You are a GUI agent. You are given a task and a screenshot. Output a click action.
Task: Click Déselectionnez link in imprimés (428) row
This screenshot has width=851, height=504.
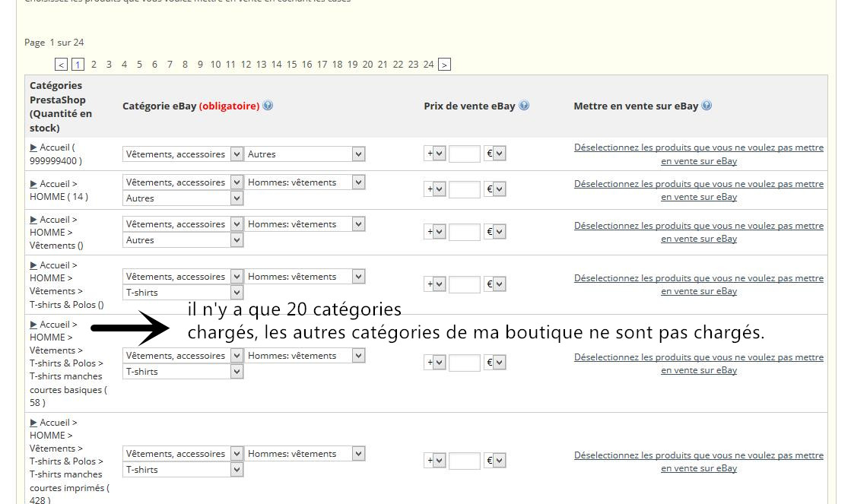(698, 461)
